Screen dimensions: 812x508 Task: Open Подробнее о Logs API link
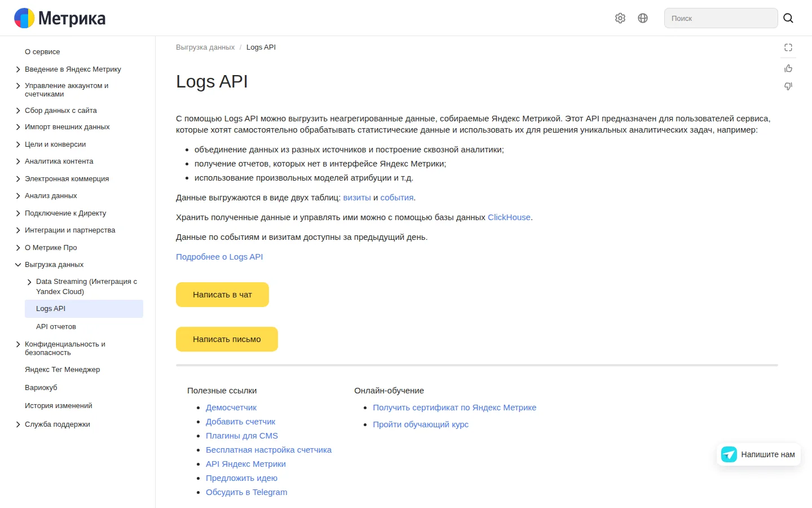click(x=219, y=257)
